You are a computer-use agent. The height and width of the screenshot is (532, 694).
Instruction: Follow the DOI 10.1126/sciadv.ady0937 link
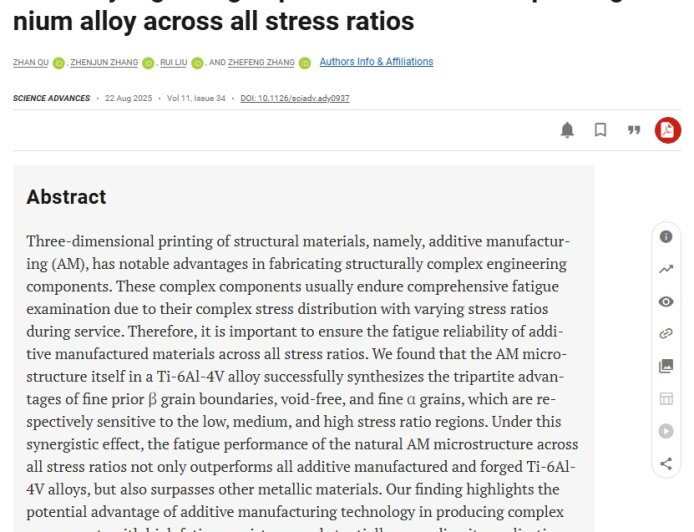click(x=295, y=98)
